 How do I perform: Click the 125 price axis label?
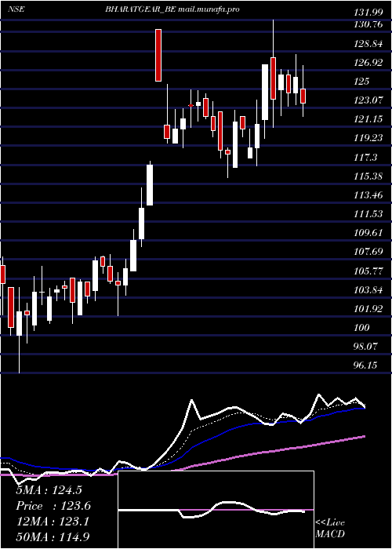pyautogui.click(x=361, y=82)
